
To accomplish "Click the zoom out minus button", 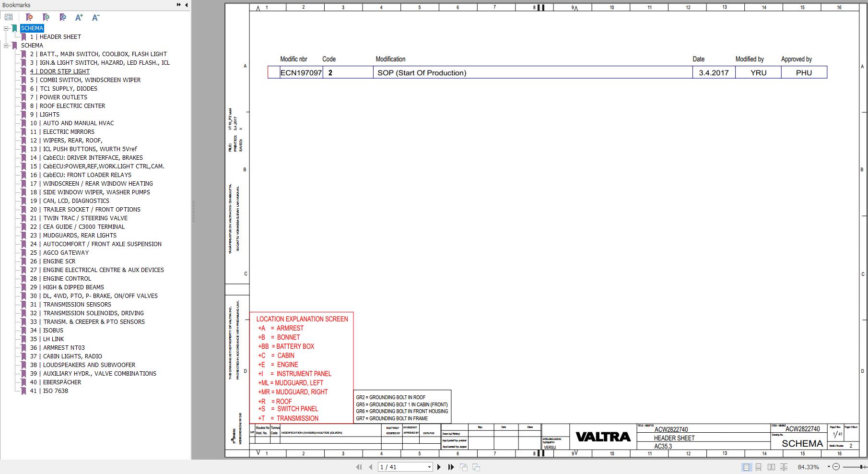I will pos(836,467).
